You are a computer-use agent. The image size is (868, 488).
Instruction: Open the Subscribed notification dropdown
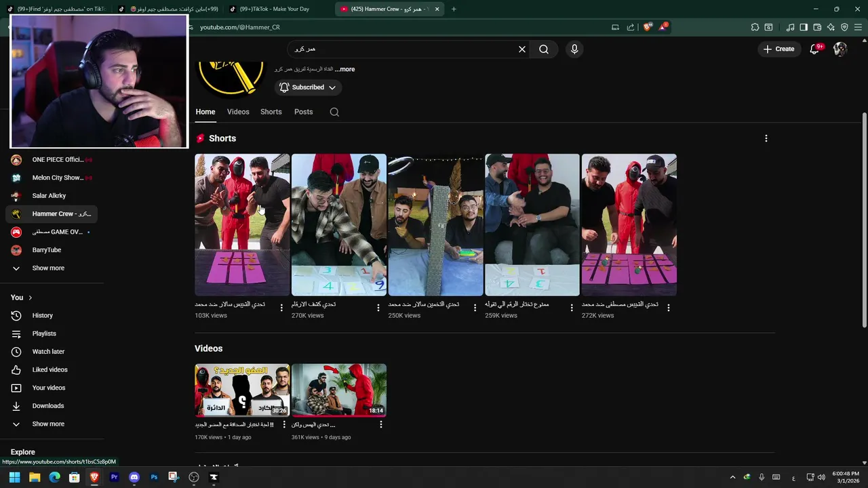(x=308, y=87)
